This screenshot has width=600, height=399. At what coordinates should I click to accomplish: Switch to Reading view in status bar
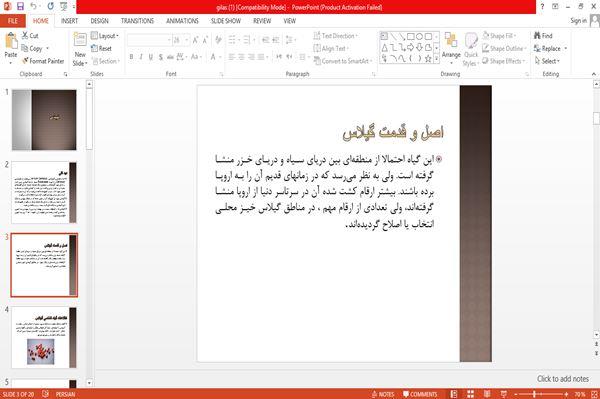click(x=487, y=394)
